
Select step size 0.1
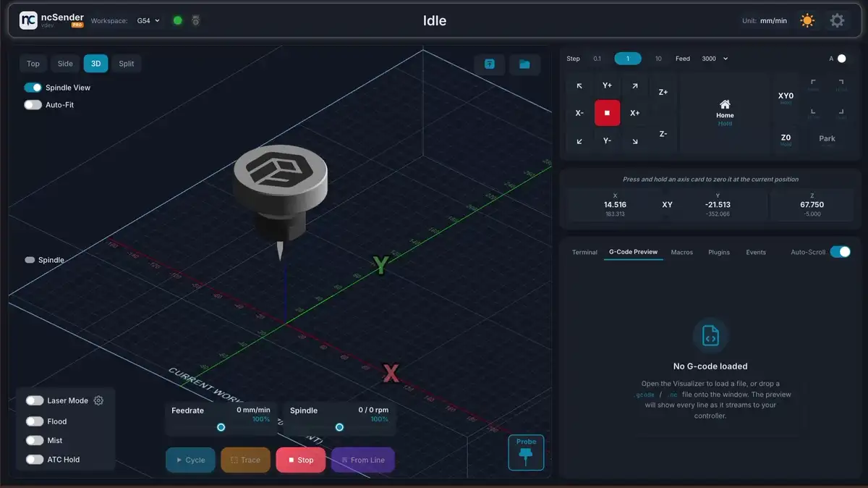[597, 59]
